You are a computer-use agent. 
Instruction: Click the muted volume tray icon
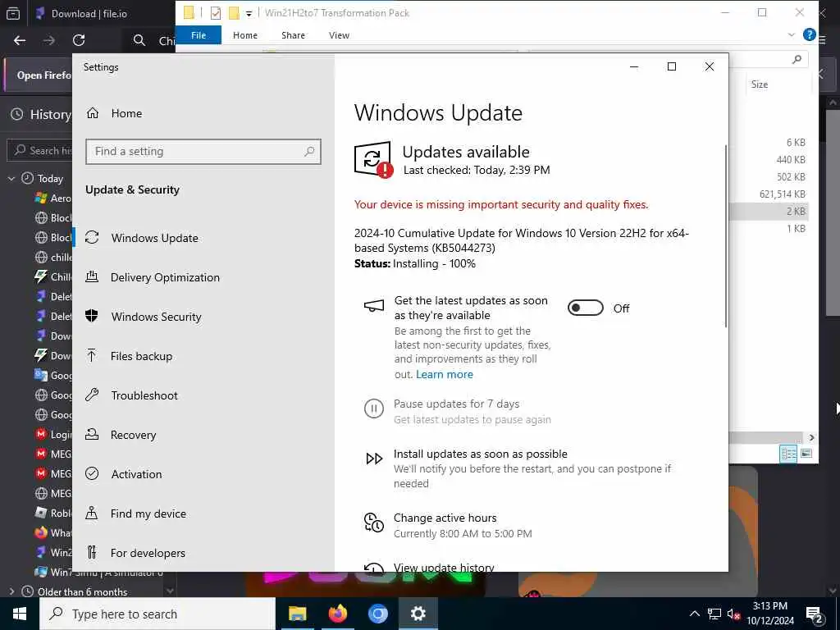tap(734, 614)
